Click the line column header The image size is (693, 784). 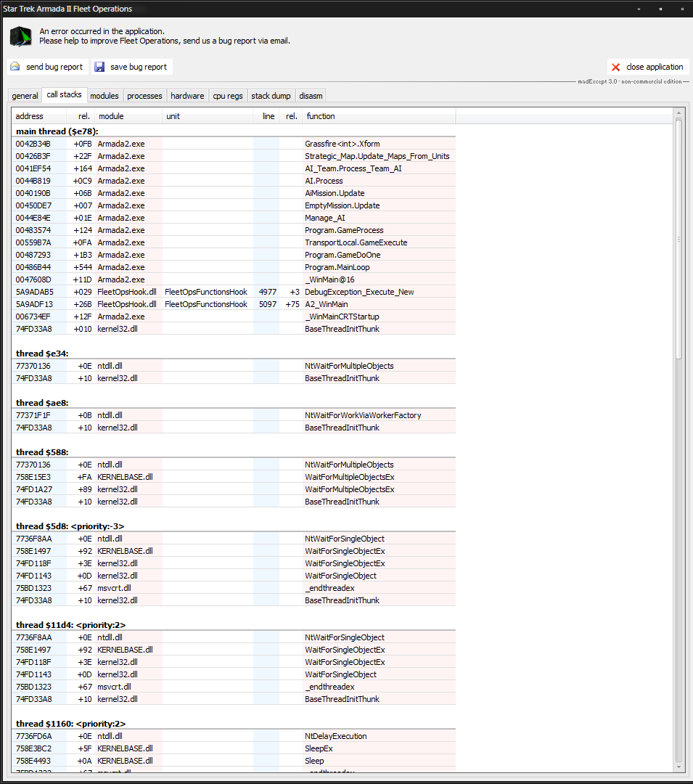266,116
